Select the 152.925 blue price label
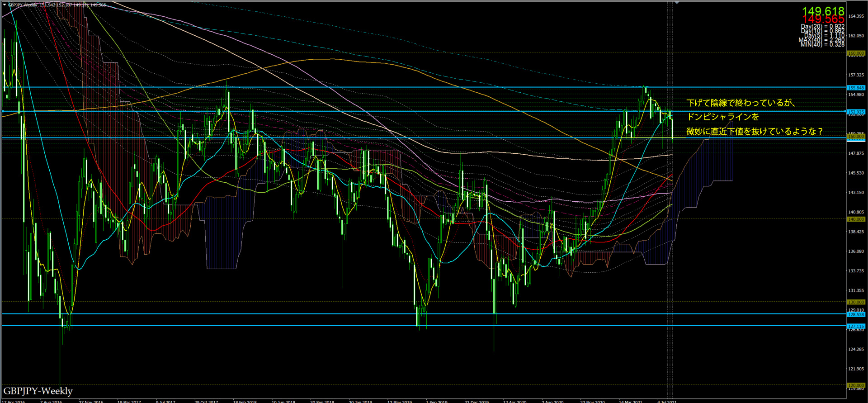 pos(855,112)
